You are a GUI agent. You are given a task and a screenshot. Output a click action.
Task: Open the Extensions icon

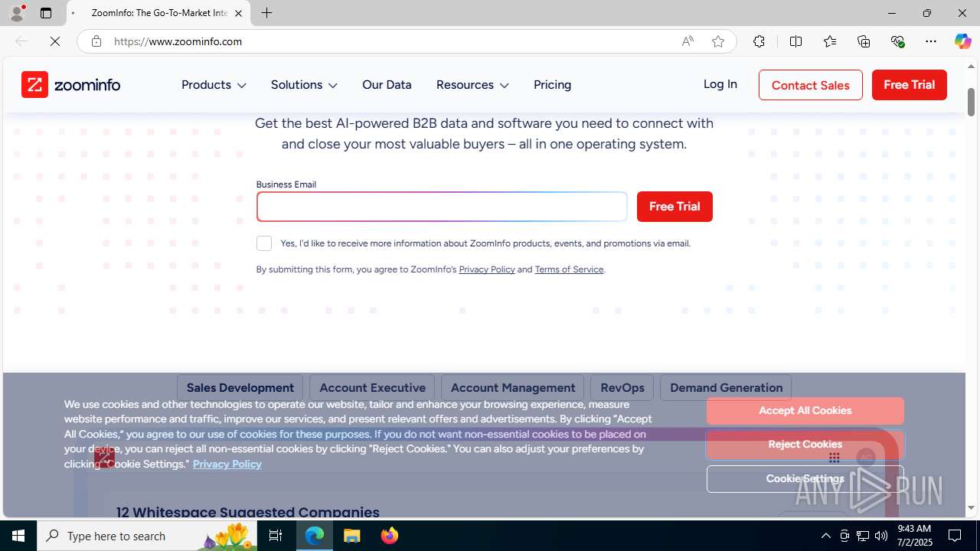tap(759, 41)
